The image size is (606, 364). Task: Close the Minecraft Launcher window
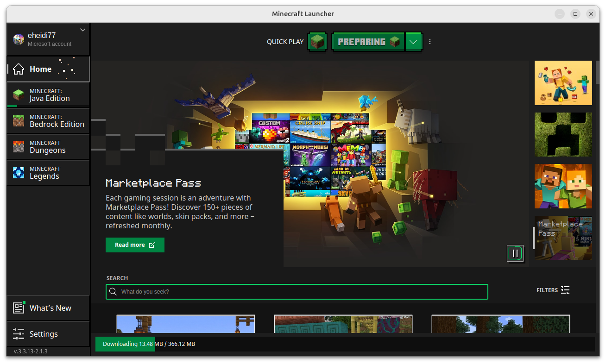(591, 14)
